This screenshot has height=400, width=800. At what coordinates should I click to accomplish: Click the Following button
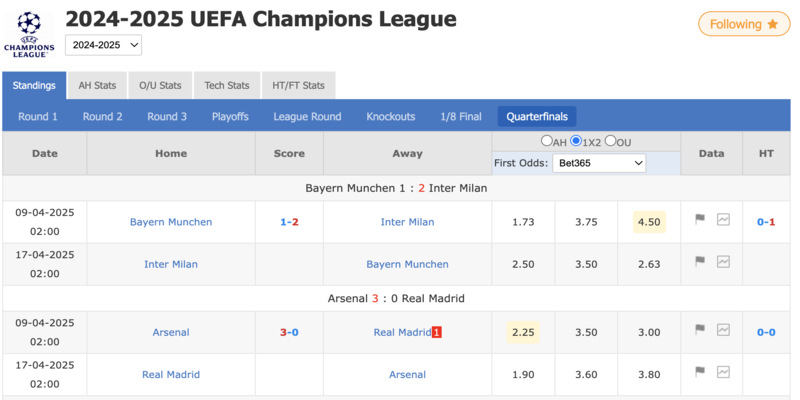pyautogui.click(x=743, y=24)
